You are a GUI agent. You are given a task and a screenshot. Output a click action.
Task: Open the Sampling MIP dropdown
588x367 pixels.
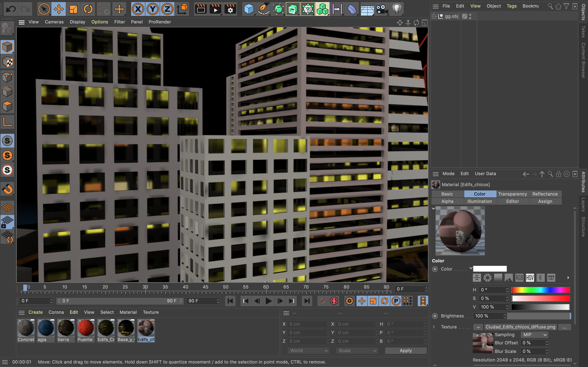pos(535,335)
